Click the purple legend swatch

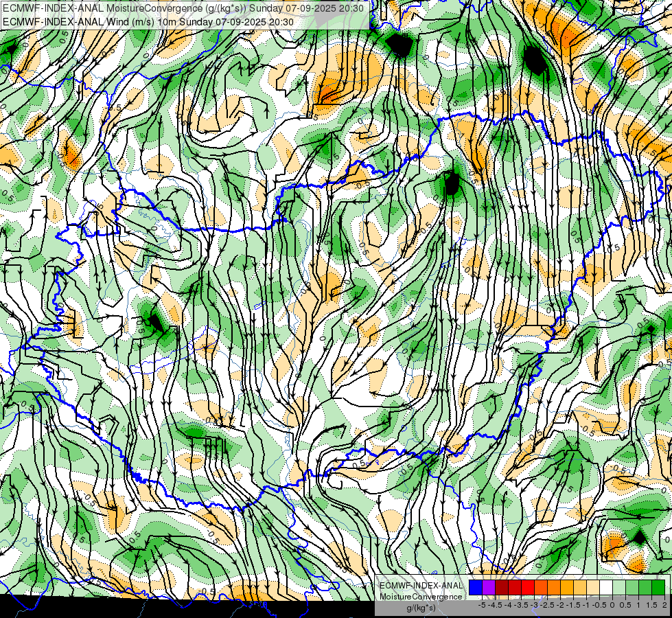tap(489, 587)
